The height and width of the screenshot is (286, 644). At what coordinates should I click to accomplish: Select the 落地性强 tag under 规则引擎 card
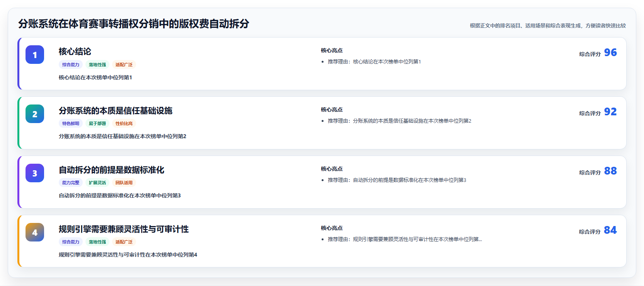tap(97, 242)
